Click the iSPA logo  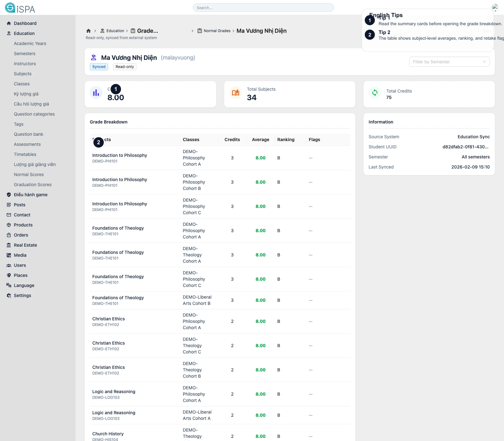(x=20, y=8)
